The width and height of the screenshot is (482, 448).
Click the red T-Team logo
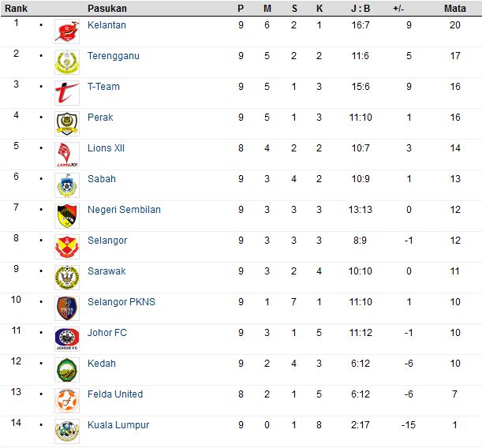pyautogui.click(x=67, y=93)
